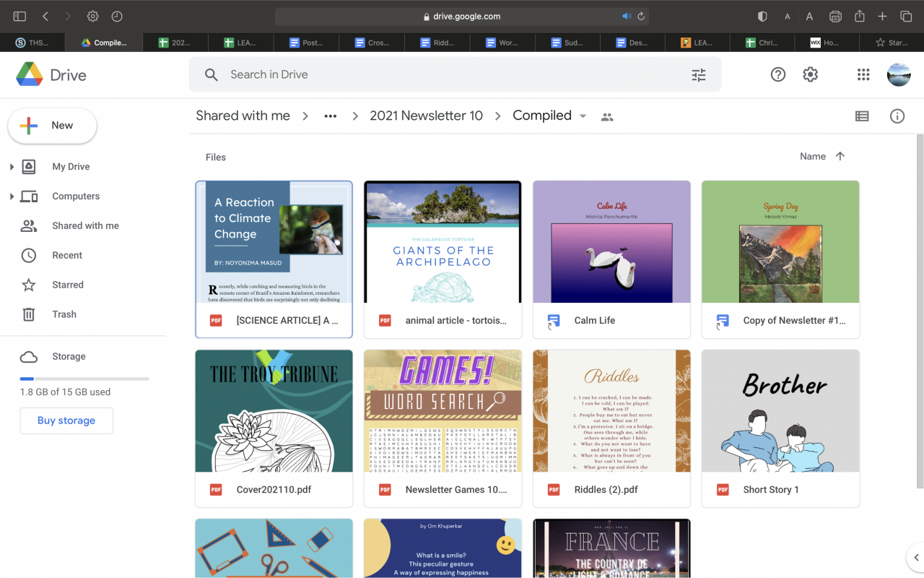Open the Compiled folder dropdown menu
This screenshot has height=578, width=924.
click(x=583, y=116)
